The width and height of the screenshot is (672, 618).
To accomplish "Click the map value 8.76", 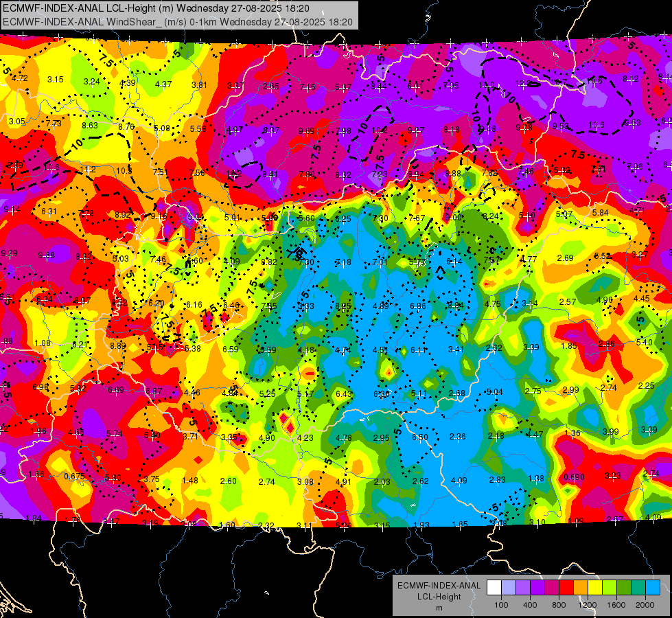I will [126, 126].
